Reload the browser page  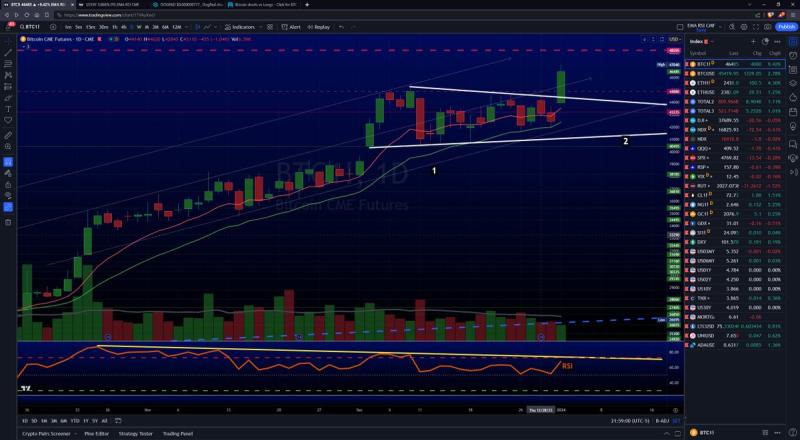point(27,15)
